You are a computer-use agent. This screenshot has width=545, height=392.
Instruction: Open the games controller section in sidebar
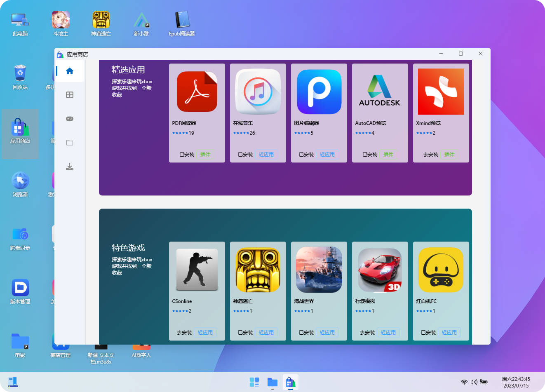[70, 119]
